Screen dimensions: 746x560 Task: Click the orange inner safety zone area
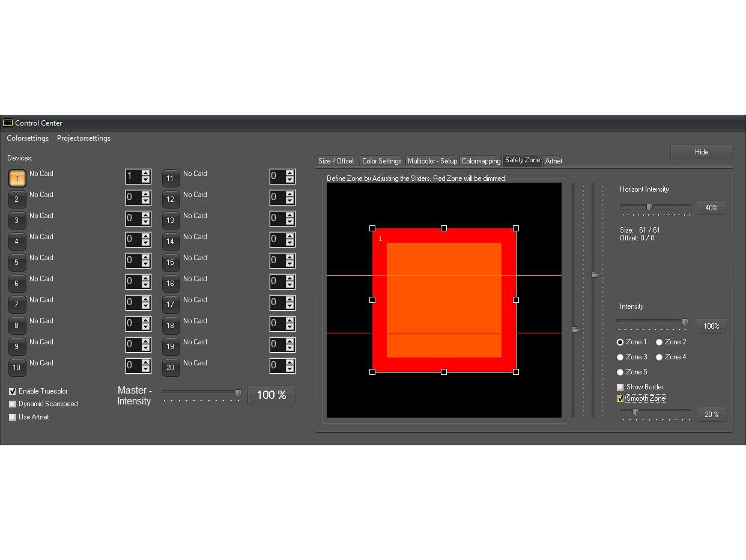(x=444, y=300)
